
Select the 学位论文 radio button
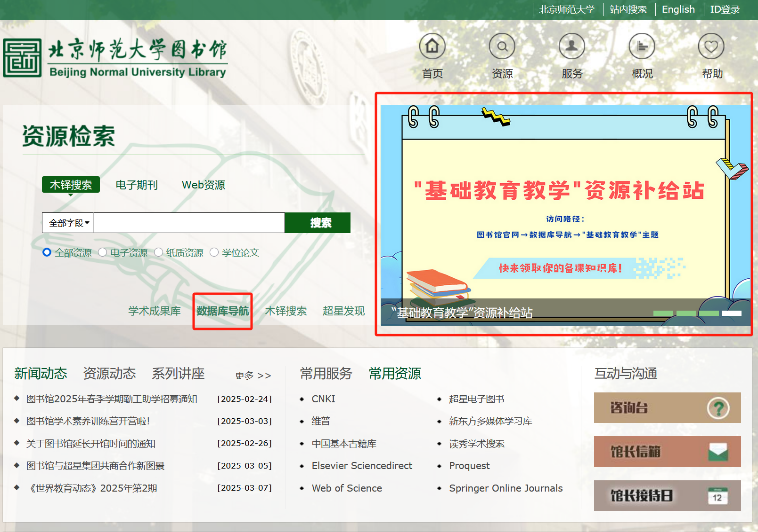[x=214, y=252]
